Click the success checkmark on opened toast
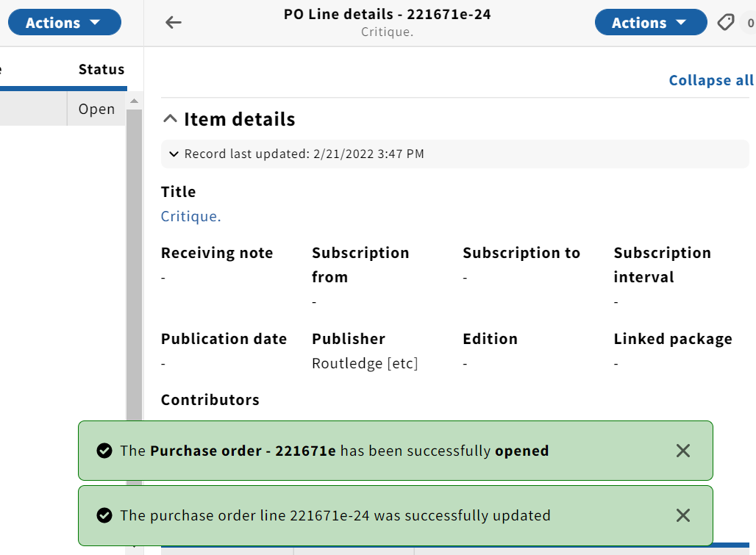 (x=104, y=451)
